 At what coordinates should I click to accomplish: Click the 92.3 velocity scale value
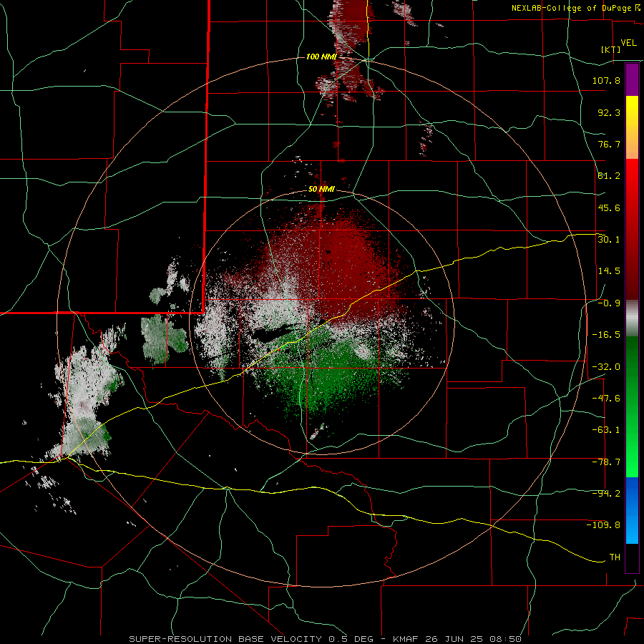(x=609, y=112)
